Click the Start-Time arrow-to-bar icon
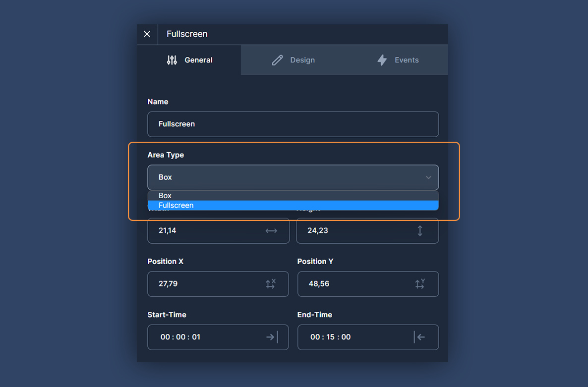This screenshot has height=387, width=588. point(272,337)
